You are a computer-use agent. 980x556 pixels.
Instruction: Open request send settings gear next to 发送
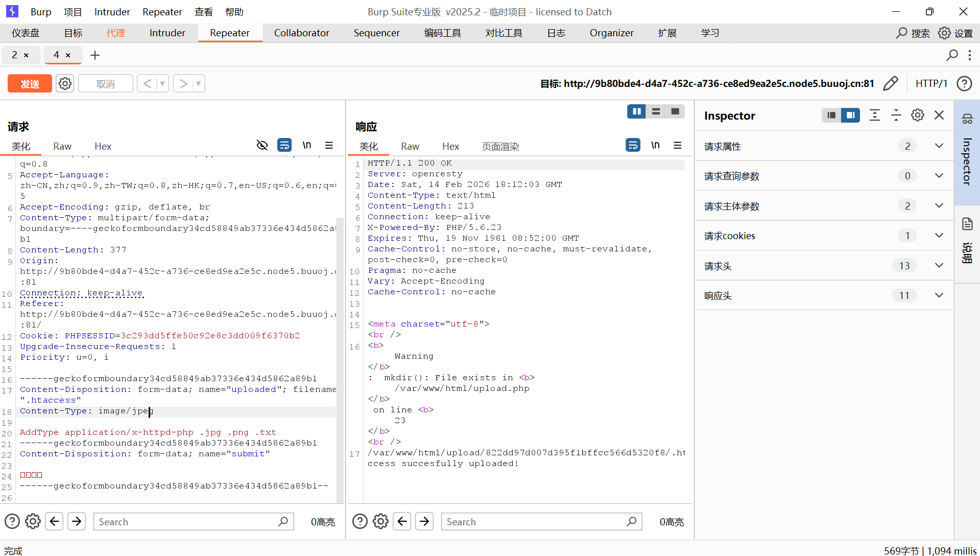65,83
